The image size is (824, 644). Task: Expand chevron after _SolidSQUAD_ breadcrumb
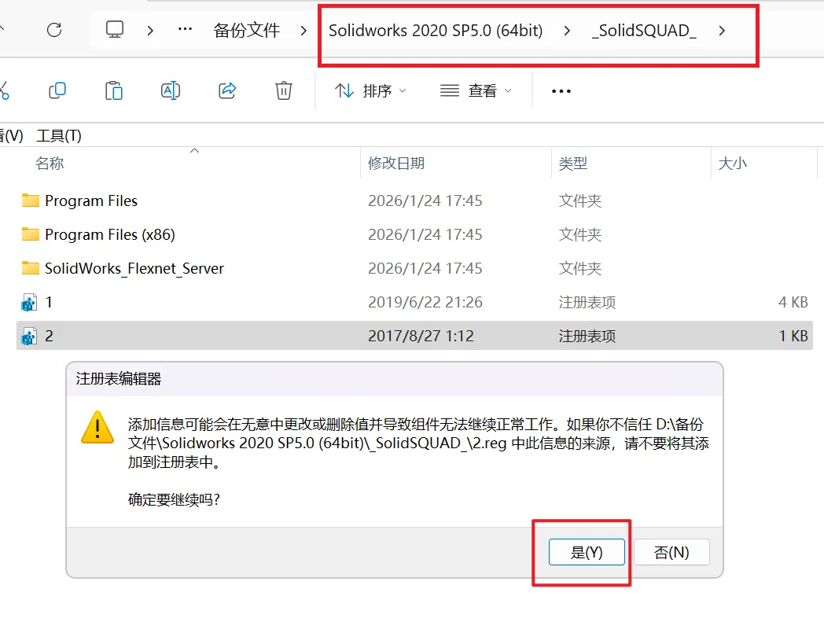[x=722, y=31]
